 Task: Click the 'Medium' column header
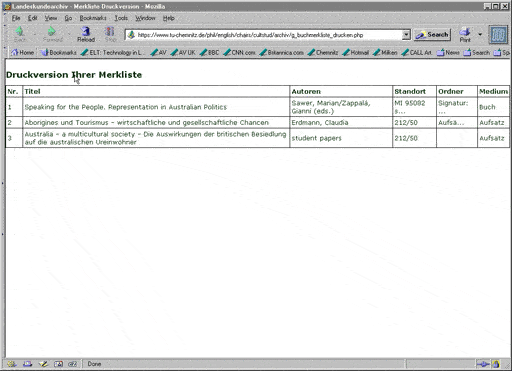pyautogui.click(x=493, y=91)
